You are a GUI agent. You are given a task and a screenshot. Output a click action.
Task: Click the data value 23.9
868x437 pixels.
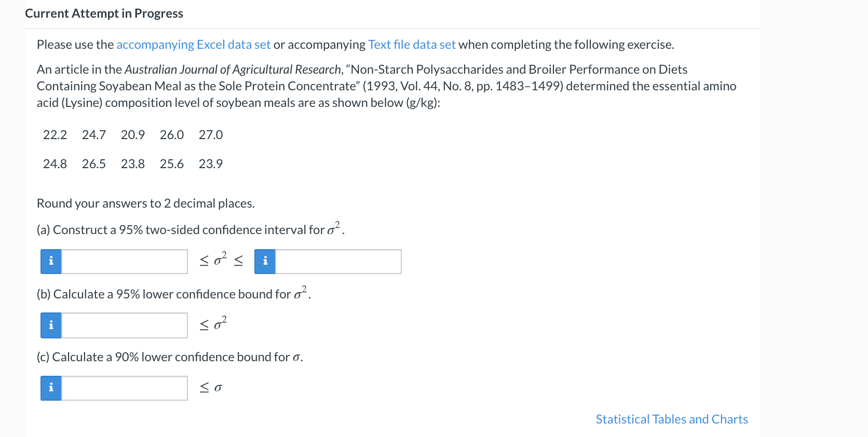211,164
